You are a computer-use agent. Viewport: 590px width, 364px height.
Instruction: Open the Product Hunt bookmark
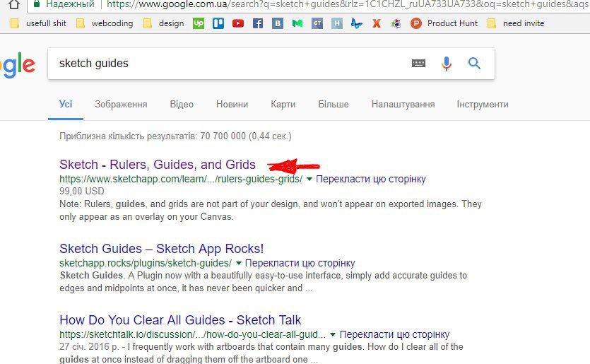pos(444,23)
